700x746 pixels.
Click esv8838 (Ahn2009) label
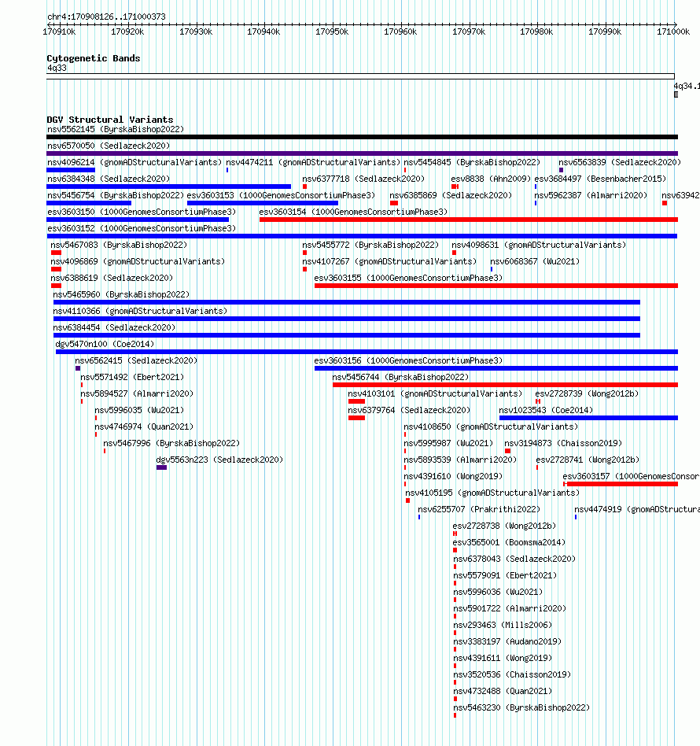point(491,179)
